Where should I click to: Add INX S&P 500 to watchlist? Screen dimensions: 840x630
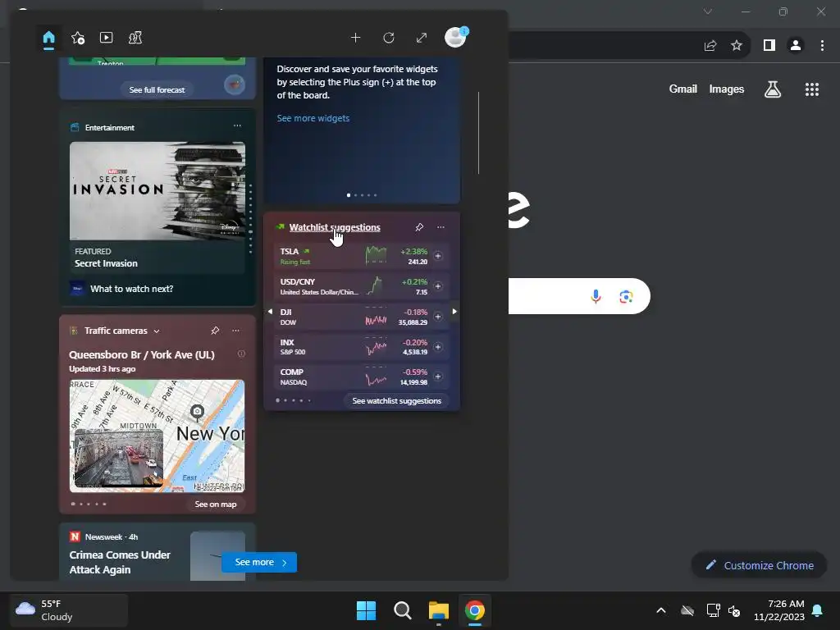coord(438,347)
